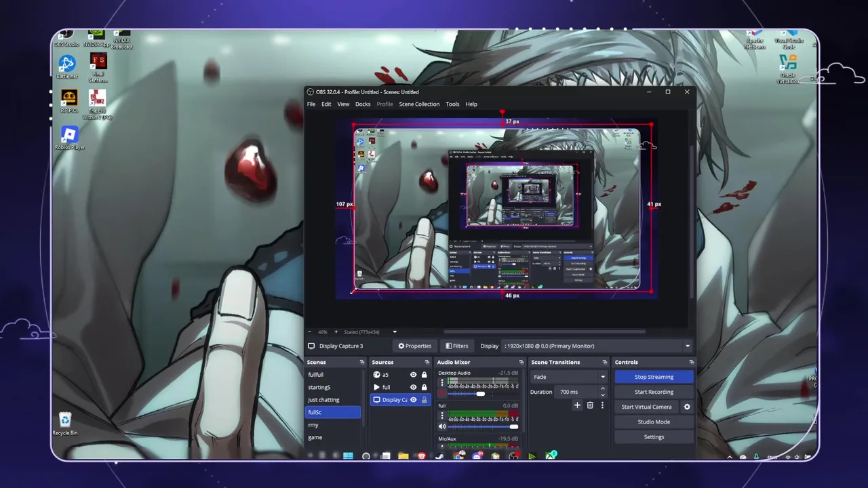Click Stop Streaming button
This screenshot has height=488, width=868.
pos(654,377)
